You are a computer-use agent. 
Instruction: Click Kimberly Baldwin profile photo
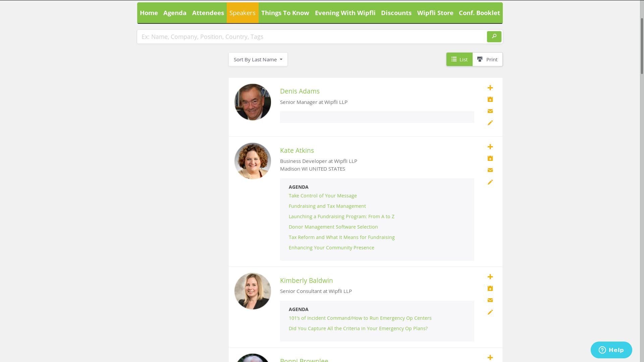253,291
